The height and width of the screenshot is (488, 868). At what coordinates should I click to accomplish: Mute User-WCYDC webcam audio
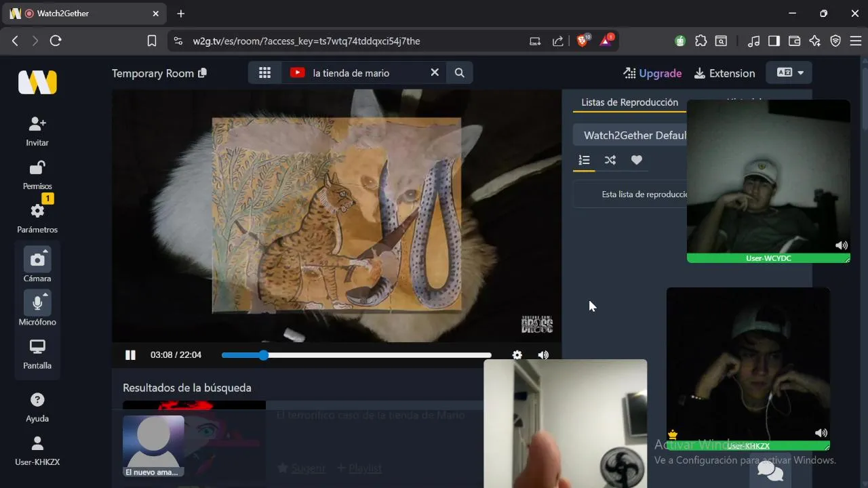[841, 245]
